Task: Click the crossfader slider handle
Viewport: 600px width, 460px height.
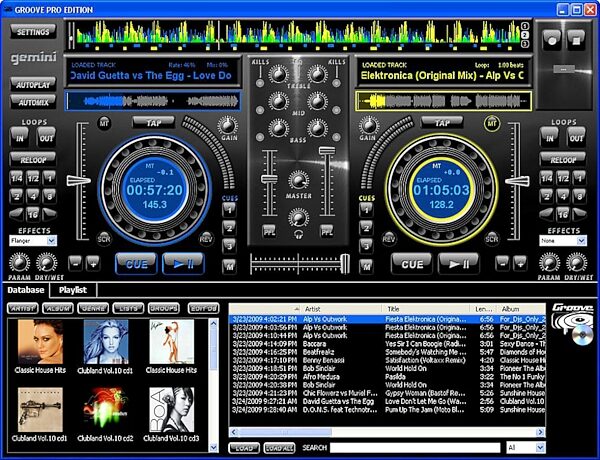Action: click(345, 264)
